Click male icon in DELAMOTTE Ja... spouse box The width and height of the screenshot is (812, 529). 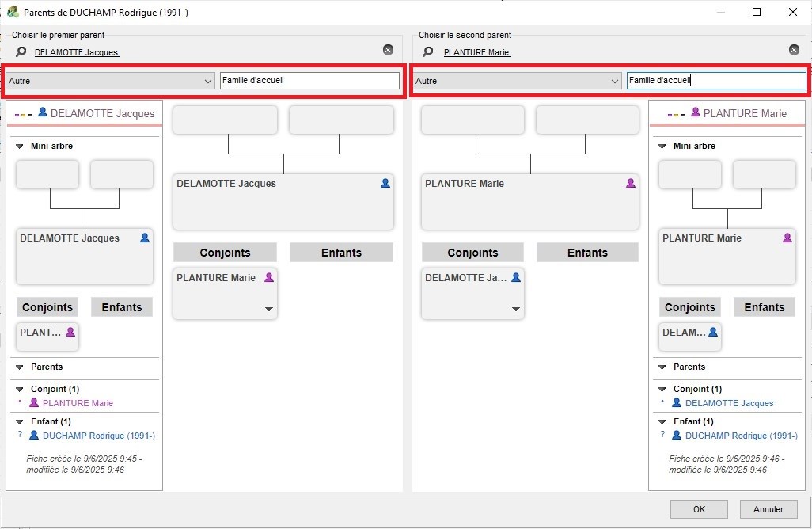pyautogui.click(x=516, y=277)
